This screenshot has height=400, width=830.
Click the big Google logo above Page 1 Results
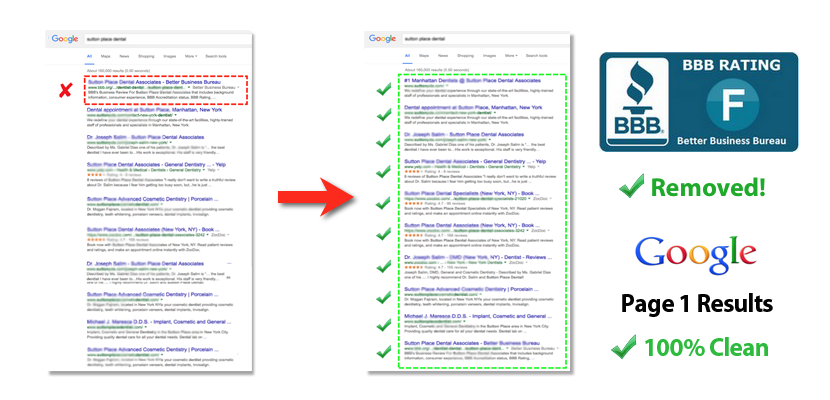click(696, 256)
